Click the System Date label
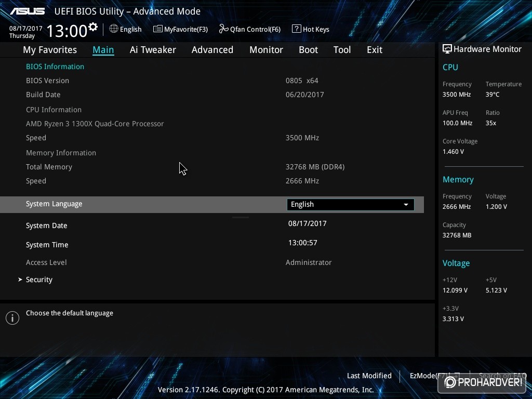The width and height of the screenshot is (532, 399). 46,225
